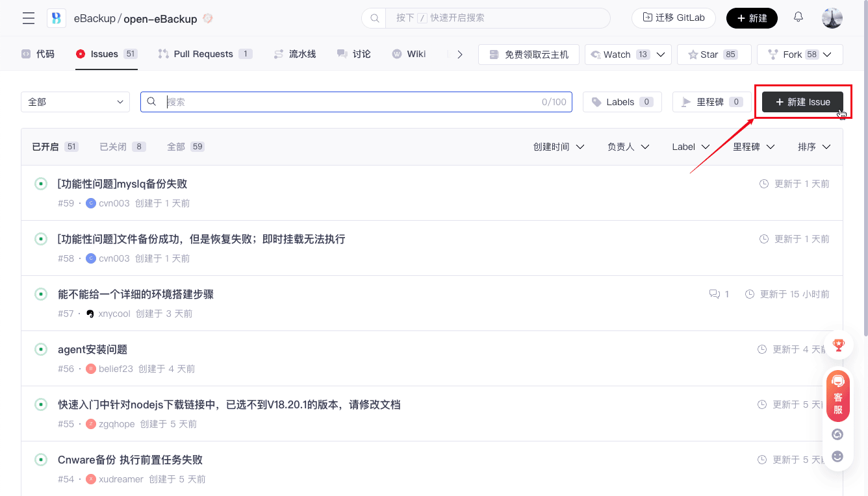Image resolution: width=868 pixels, height=496 pixels.
Task: Click the 新建 Issue button
Action: (x=802, y=102)
